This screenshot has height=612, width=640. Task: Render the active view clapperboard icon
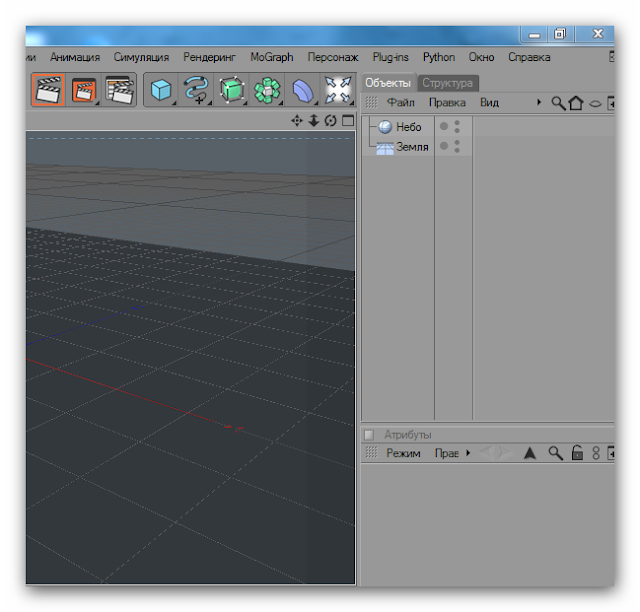[48, 90]
